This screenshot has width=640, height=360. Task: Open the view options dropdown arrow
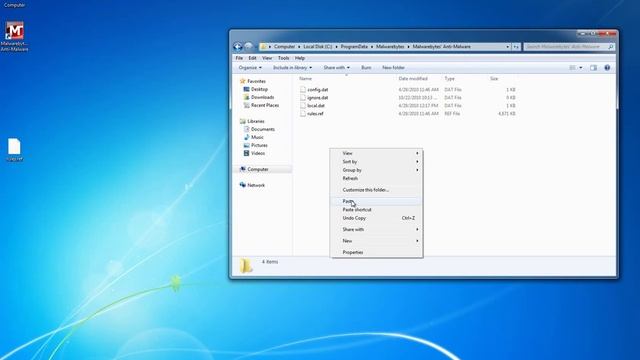click(581, 68)
